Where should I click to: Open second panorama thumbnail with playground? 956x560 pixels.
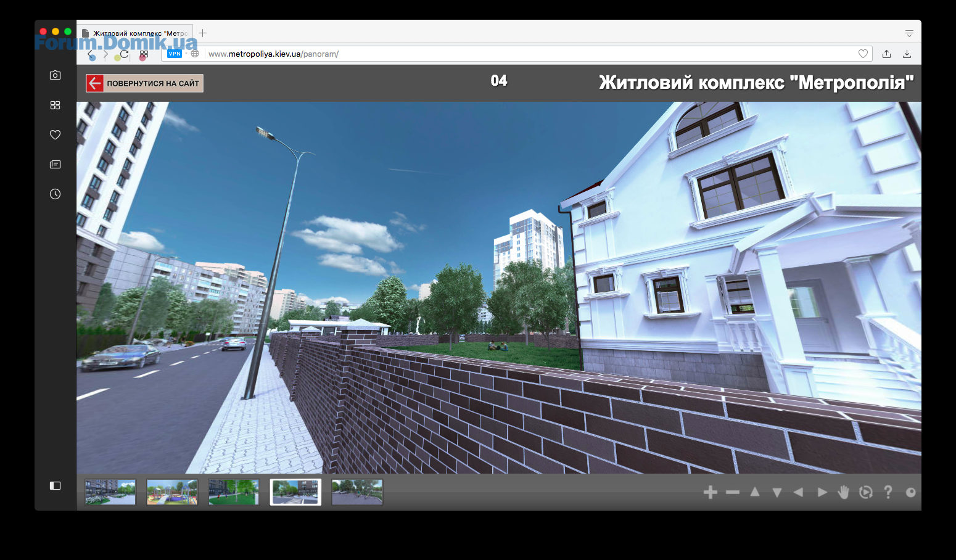(172, 492)
